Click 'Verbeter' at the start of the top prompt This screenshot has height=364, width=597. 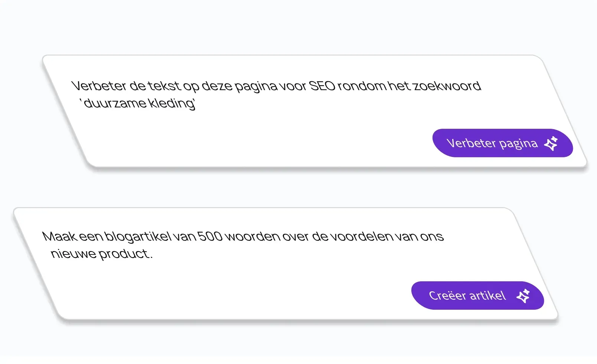coord(99,86)
